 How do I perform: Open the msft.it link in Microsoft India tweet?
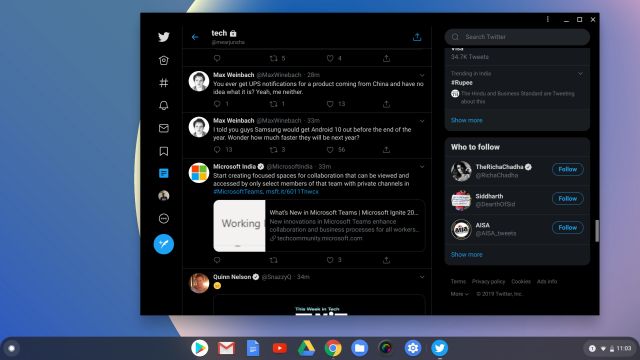tap(292, 191)
